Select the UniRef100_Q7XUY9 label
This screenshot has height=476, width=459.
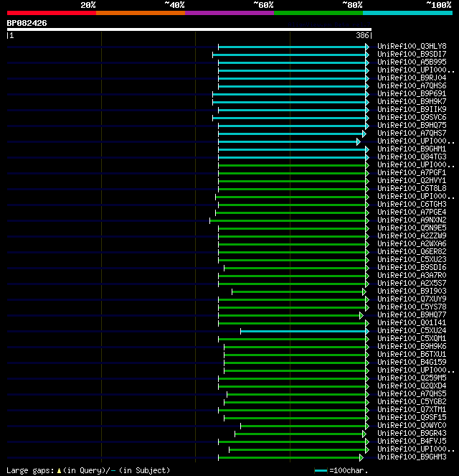[412, 299]
